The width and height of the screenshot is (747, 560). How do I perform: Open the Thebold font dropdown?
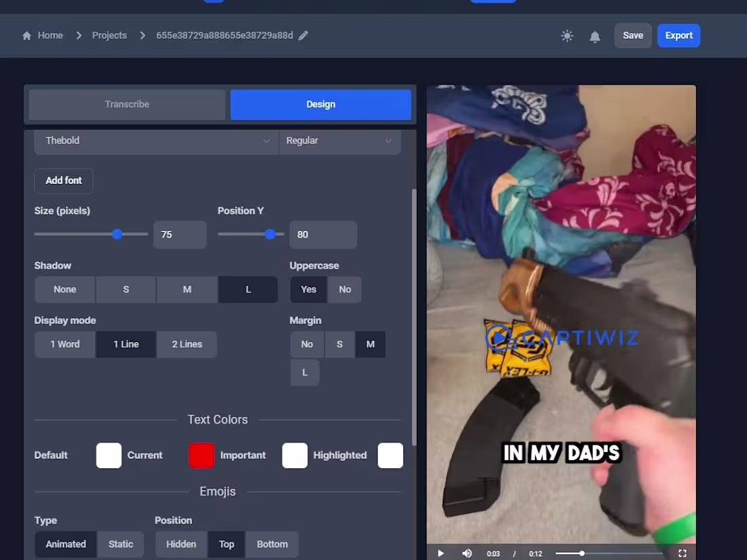(x=156, y=141)
